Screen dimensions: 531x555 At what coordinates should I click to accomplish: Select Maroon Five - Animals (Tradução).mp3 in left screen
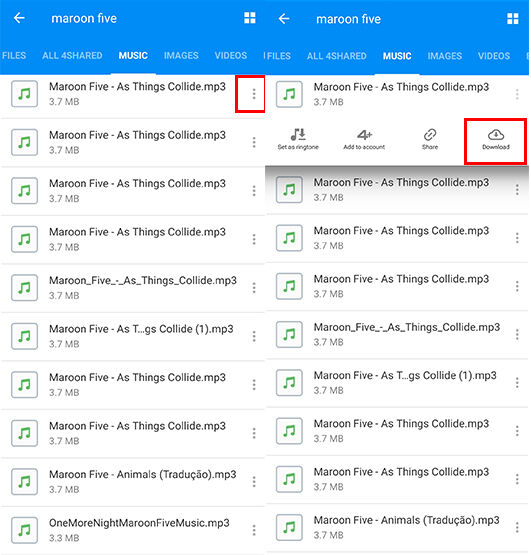pos(143,474)
